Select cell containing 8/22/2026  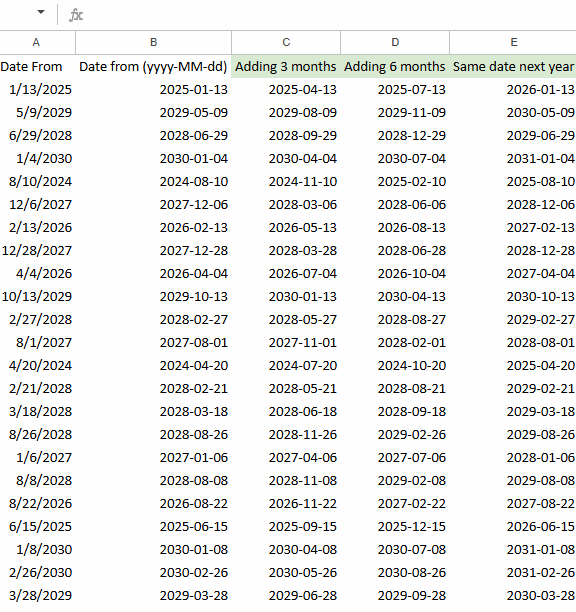[37, 503]
